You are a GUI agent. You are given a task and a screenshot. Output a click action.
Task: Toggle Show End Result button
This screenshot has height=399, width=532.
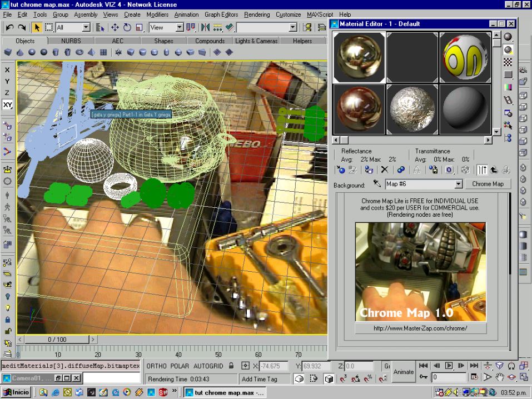482,169
